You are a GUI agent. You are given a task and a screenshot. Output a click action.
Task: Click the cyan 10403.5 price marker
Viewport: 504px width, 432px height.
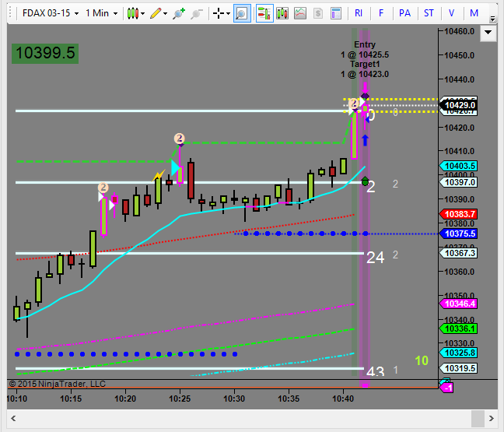point(459,166)
